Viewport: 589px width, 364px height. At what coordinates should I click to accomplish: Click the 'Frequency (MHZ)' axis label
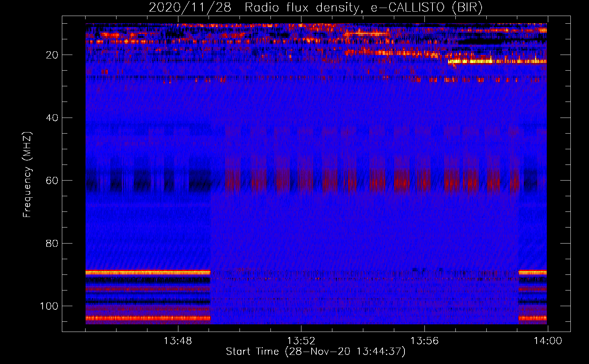click(27, 175)
